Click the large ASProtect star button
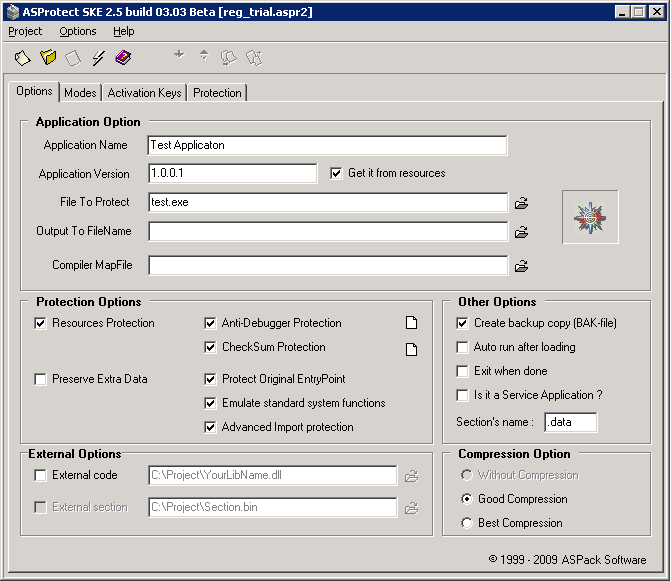Screen dimensions: 671x581 590,217
